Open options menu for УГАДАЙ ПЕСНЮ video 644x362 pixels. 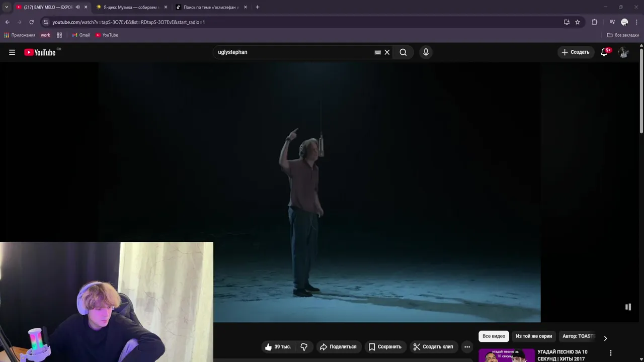coord(611,353)
